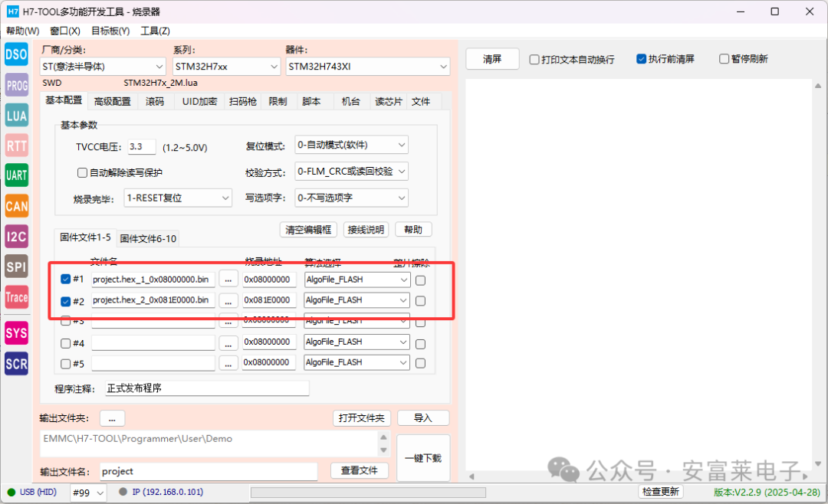Open the RTT viewer module
828x504 pixels.
click(16, 146)
